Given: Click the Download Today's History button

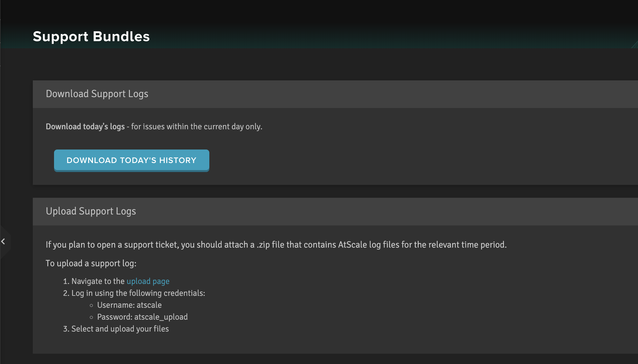Looking at the screenshot, I should click(132, 160).
